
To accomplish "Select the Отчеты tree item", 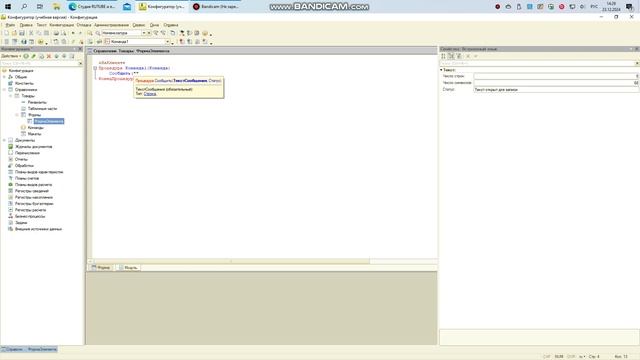I will [x=21, y=159].
